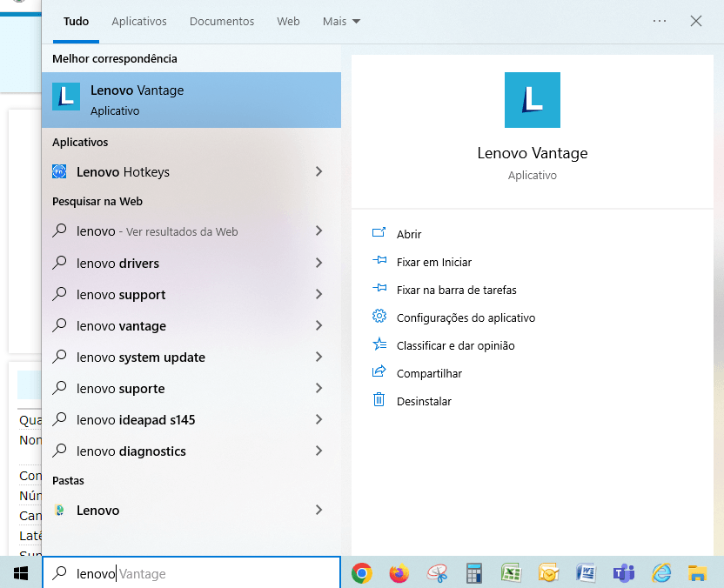Open Internet Explorer from the taskbar
This screenshot has width=724, height=588.
click(661, 573)
